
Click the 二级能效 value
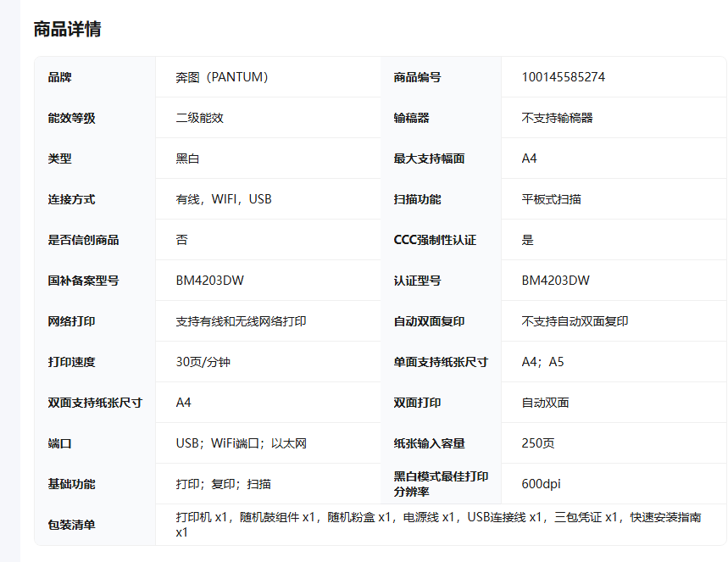coord(200,118)
